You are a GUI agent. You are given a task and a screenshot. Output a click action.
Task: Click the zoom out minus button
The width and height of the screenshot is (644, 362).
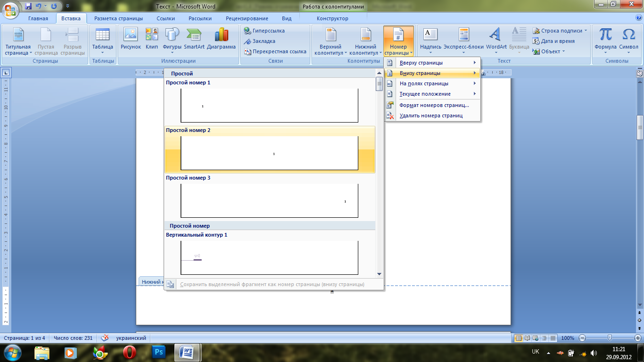tap(582, 338)
